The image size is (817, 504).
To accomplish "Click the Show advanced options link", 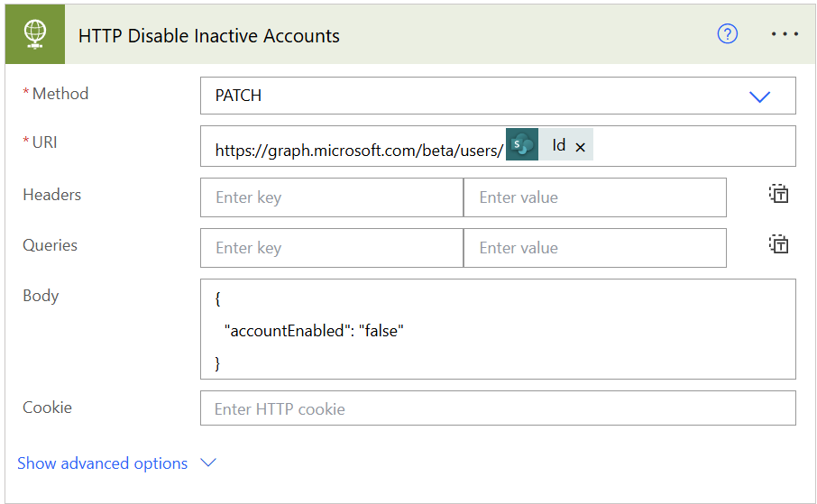I will point(103,463).
